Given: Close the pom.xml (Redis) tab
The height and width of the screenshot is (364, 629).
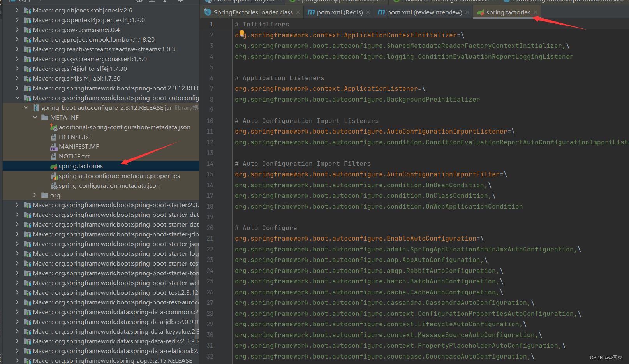Looking at the screenshot, I should point(368,12).
